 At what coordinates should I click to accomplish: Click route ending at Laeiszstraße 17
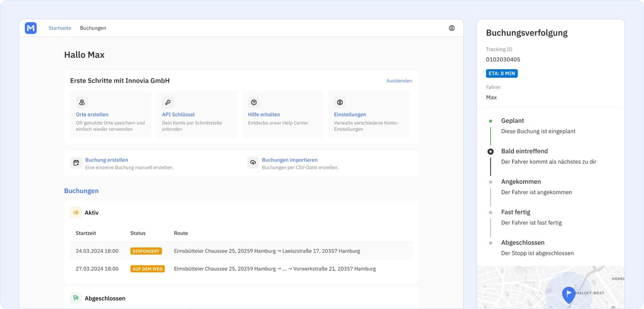pyautogui.click(x=267, y=251)
